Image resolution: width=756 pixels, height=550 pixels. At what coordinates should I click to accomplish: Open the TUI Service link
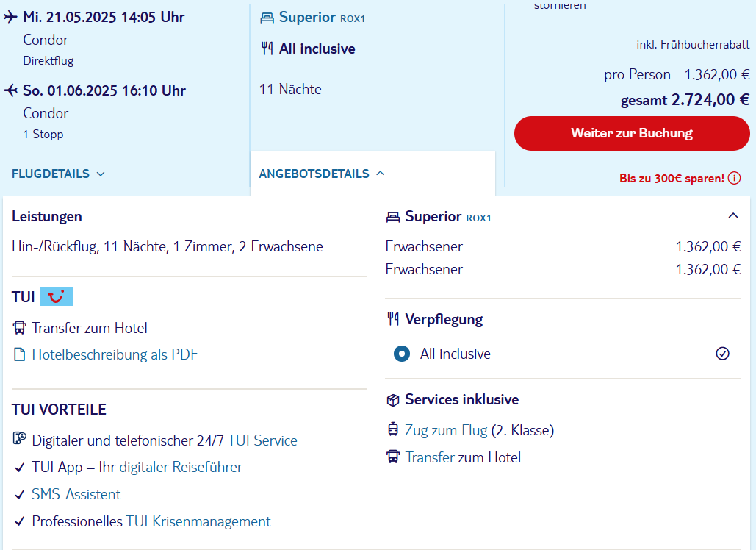click(x=262, y=441)
